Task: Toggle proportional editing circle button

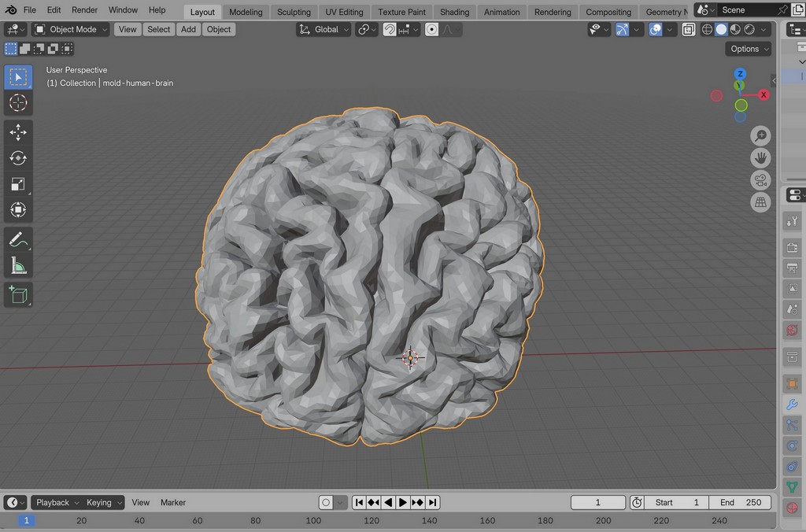Action: (432, 29)
